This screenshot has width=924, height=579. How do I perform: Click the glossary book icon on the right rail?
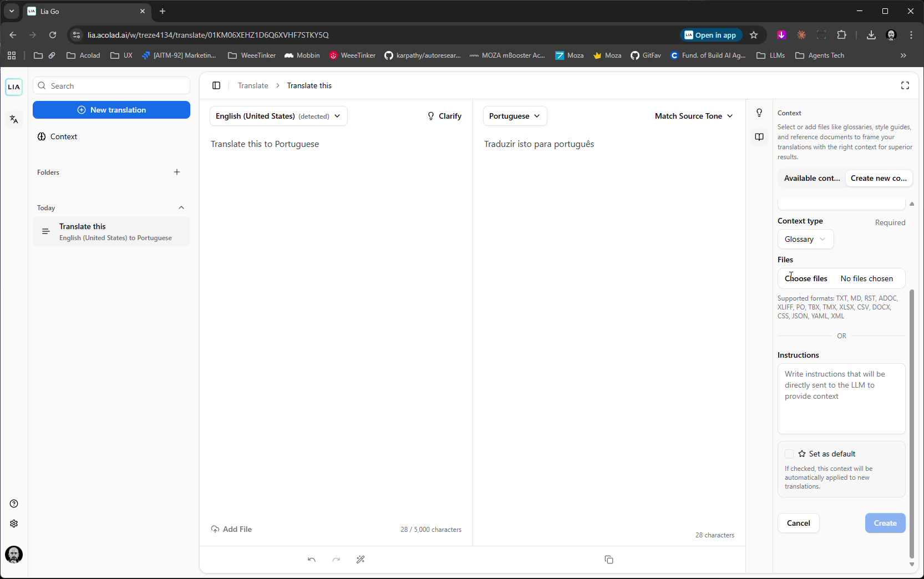(759, 137)
